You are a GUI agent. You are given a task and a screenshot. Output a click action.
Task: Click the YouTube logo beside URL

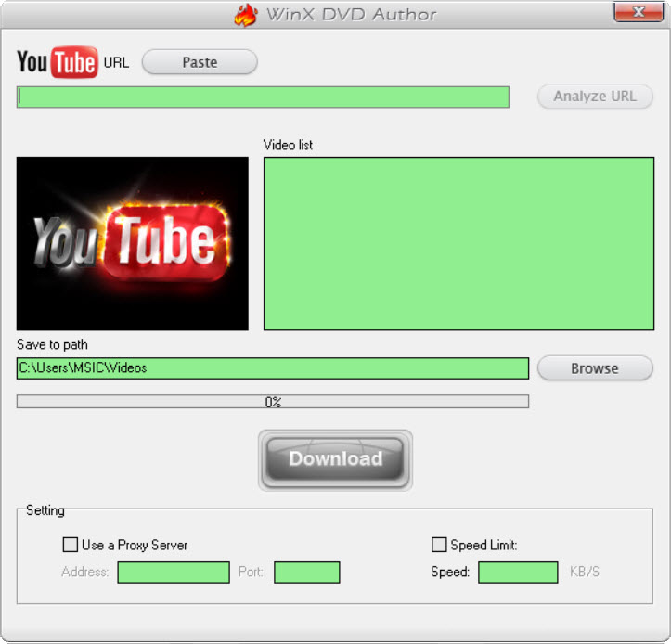pyautogui.click(x=58, y=62)
